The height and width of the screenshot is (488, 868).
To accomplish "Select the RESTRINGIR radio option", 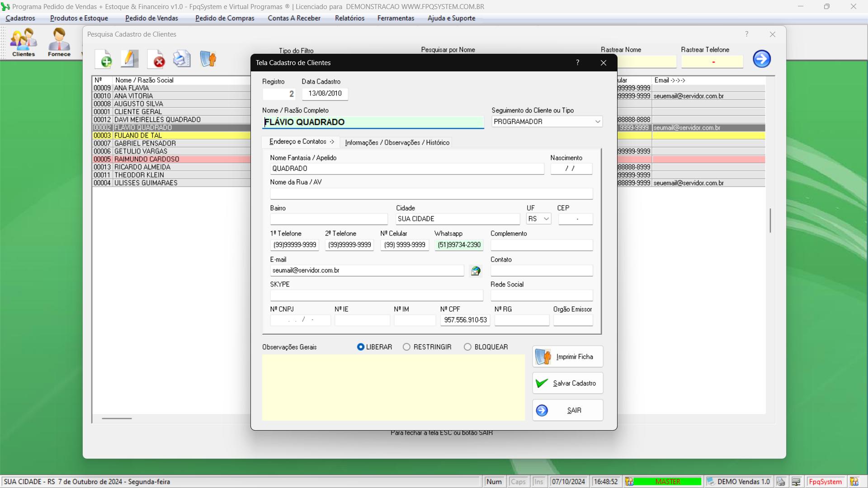I will (x=407, y=347).
